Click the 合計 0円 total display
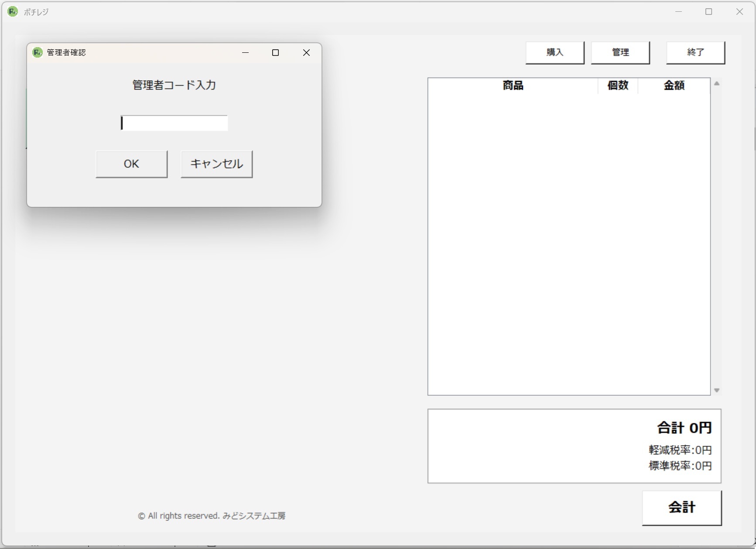 tap(684, 428)
